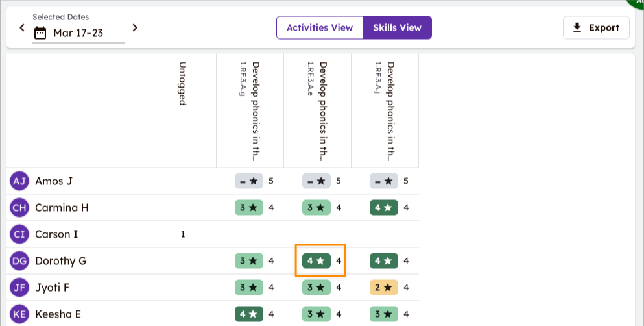Viewport: 644px width, 326px height.
Task: Click the Untagged column header
Action: (182, 84)
